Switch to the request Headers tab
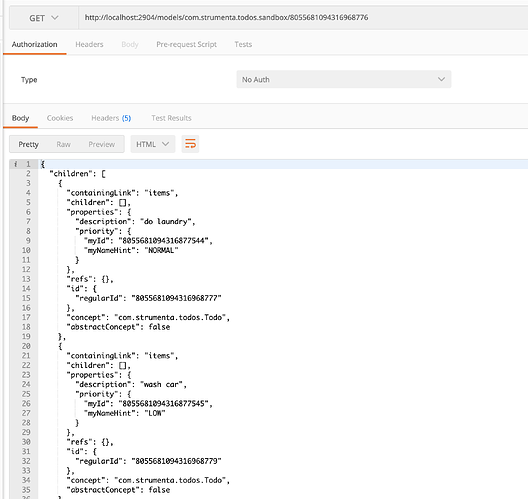 point(89,44)
